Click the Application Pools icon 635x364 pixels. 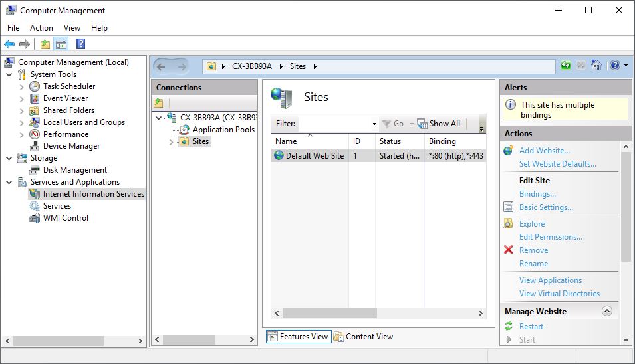[x=184, y=130]
